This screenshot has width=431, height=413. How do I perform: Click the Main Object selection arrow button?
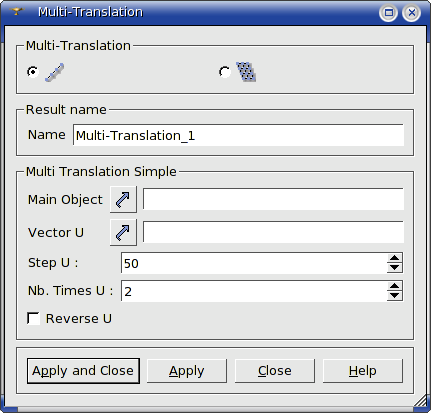pos(123,199)
